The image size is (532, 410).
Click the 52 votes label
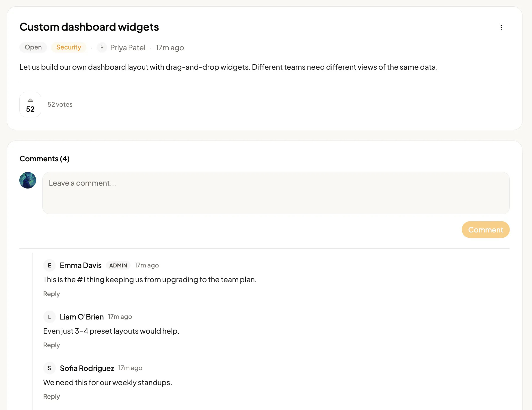(60, 104)
